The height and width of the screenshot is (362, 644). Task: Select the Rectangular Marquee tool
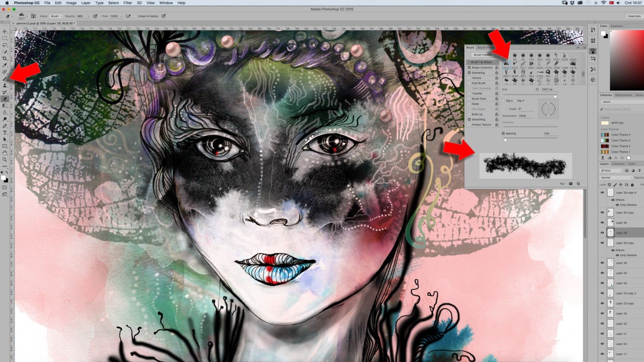5,38
